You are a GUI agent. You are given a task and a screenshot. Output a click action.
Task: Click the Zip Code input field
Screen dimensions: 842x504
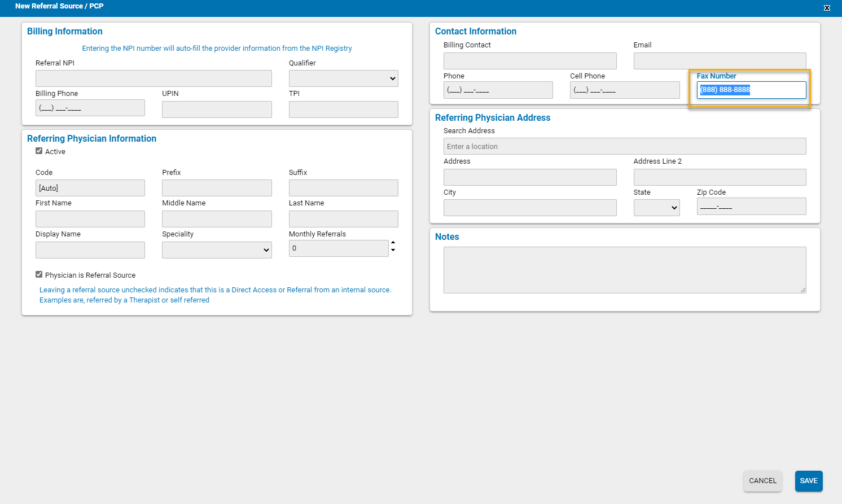tap(751, 206)
